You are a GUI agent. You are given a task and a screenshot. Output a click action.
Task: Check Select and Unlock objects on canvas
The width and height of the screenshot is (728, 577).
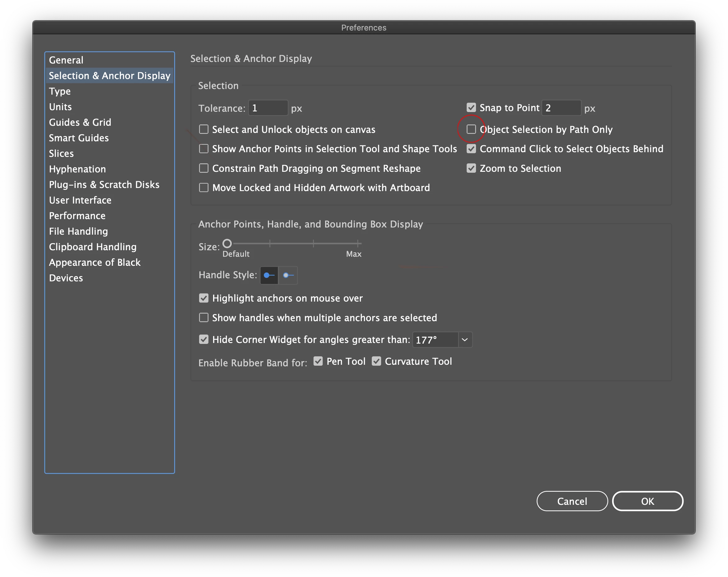pos(203,129)
